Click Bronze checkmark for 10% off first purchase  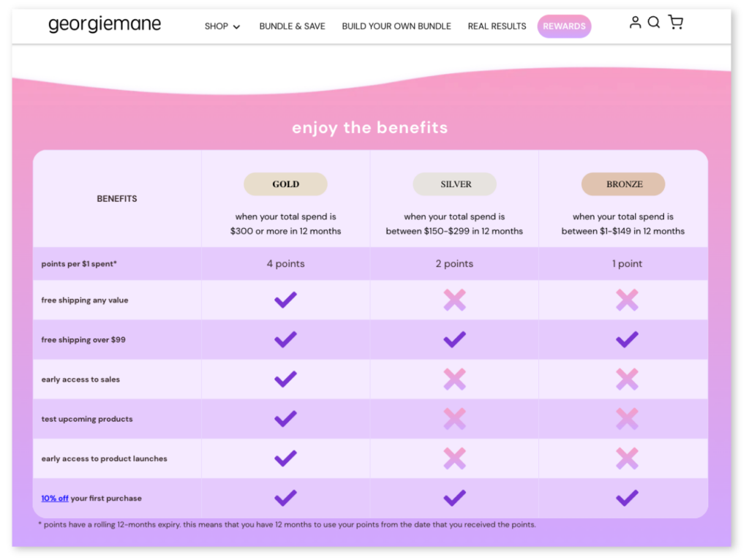pyautogui.click(x=627, y=498)
